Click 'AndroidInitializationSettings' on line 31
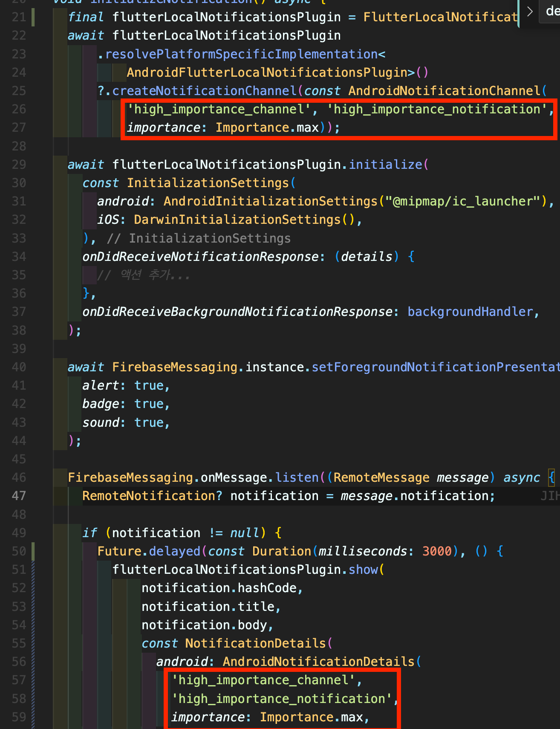 pyautogui.click(x=271, y=201)
